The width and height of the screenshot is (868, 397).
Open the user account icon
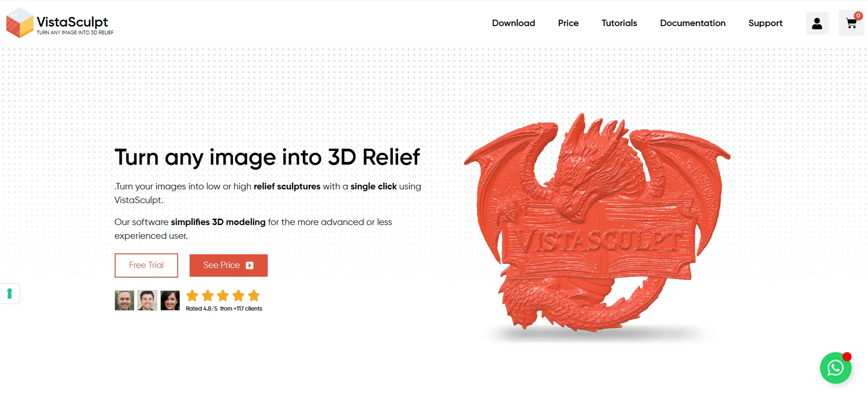coord(817,23)
